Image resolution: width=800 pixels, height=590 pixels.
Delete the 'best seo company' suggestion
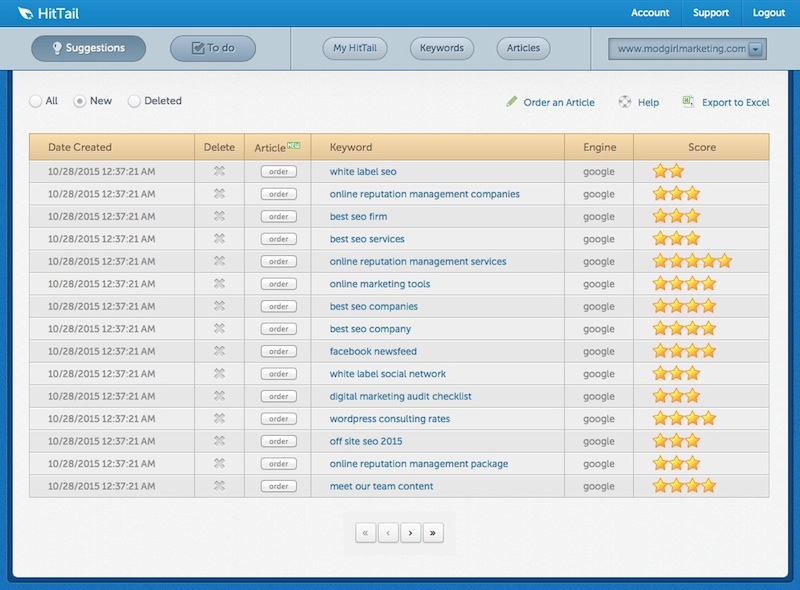click(x=219, y=328)
